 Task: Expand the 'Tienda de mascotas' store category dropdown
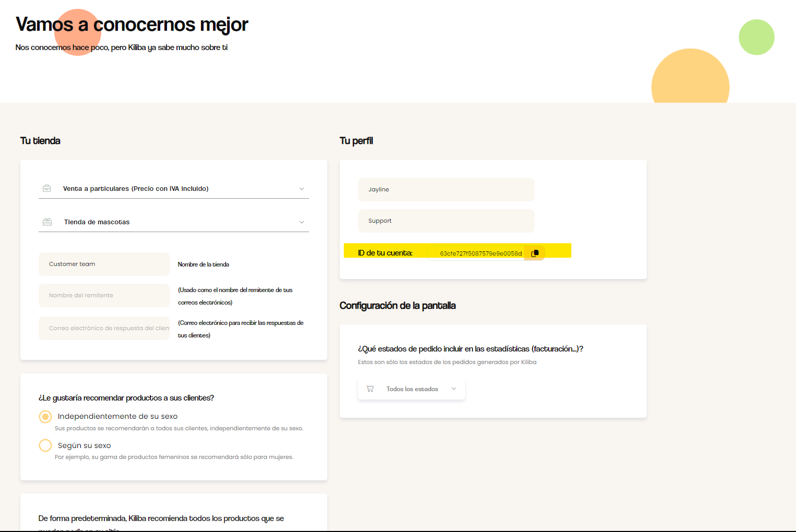pos(174,222)
